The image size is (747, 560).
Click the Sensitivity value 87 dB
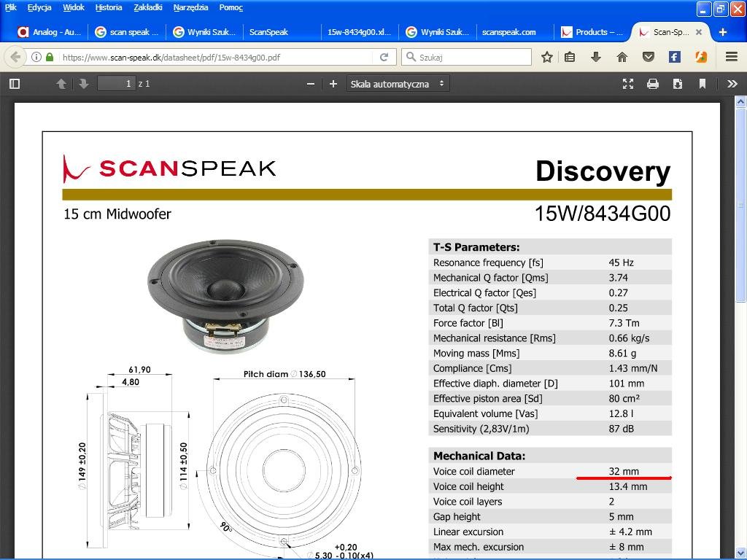click(x=622, y=429)
